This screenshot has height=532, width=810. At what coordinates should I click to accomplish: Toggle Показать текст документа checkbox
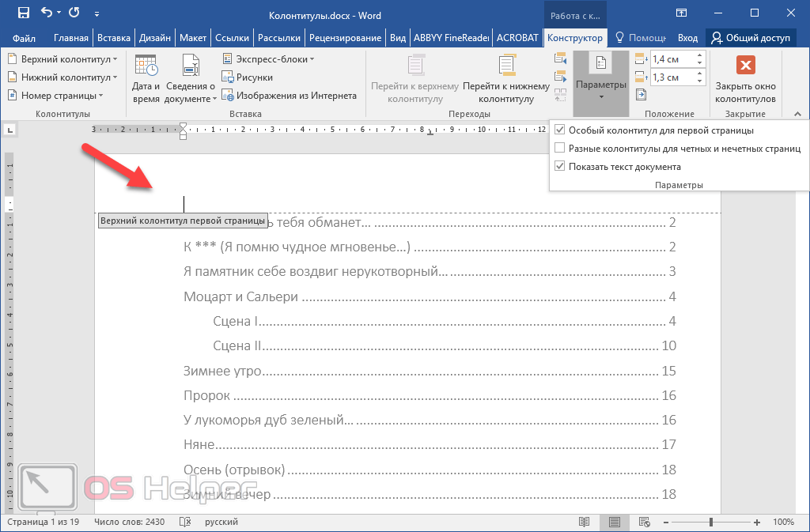[560, 167]
